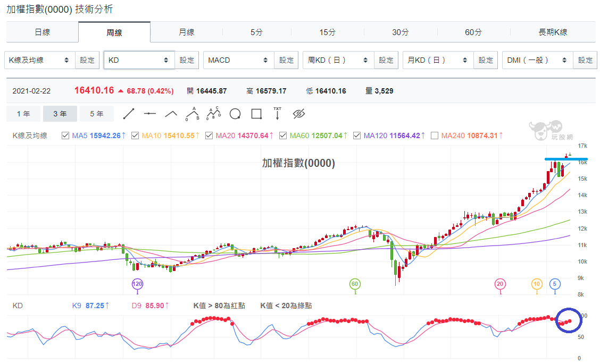Select the straight line drawing tool

point(129,114)
